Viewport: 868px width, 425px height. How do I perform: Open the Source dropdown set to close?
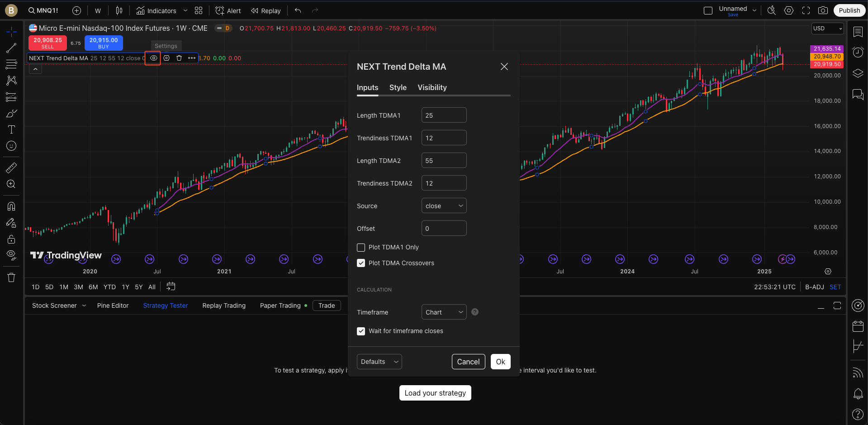pos(444,206)
